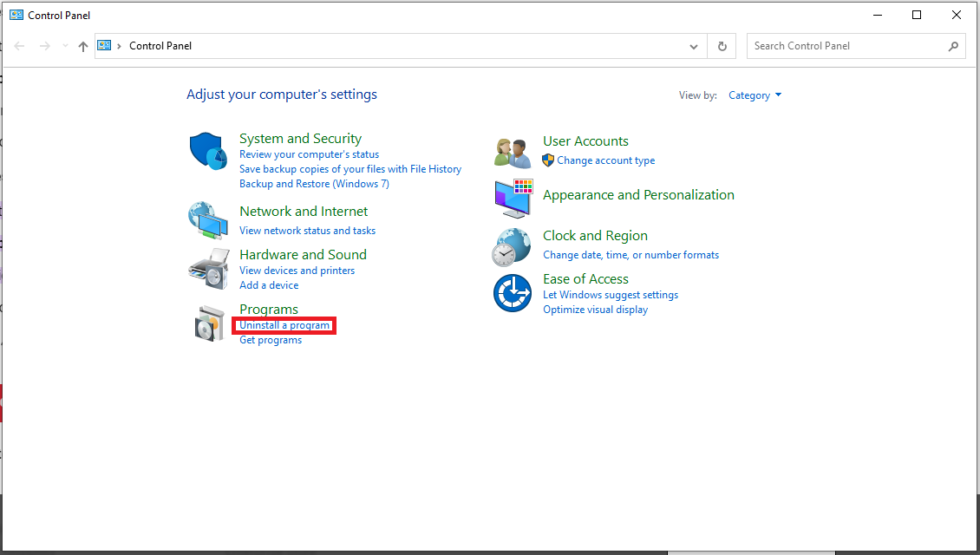The width and height of the screenshot is (980, 555).
Task: Select Change account type
Action: pyautogui.click(x=605, y=160)
